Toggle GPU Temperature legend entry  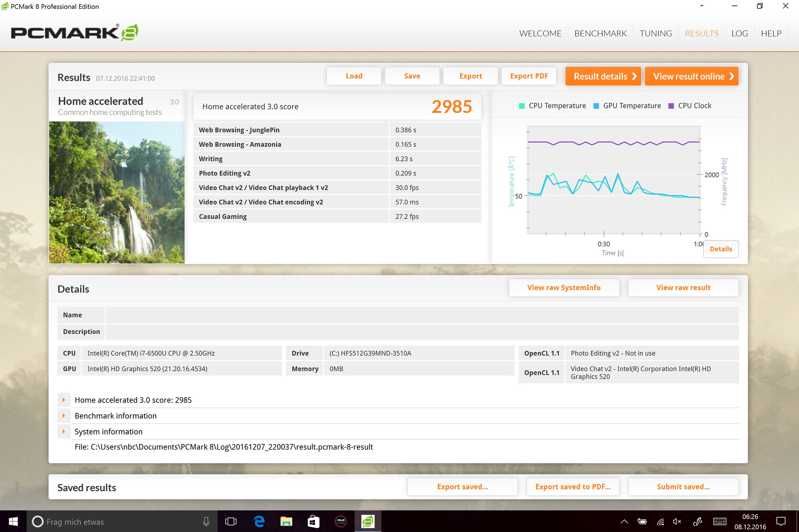[x=627, y=106]
